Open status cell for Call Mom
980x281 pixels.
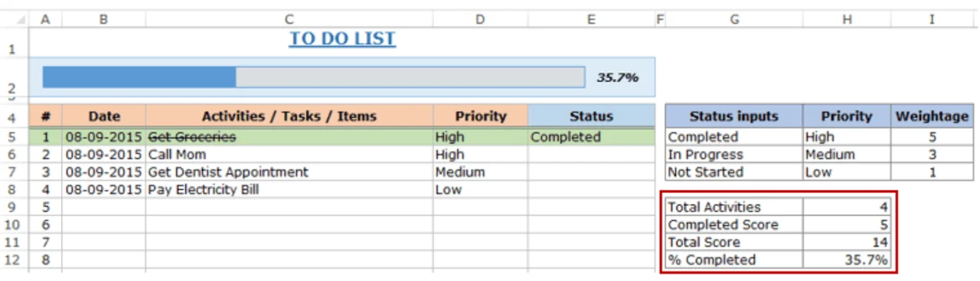(591, 155)
